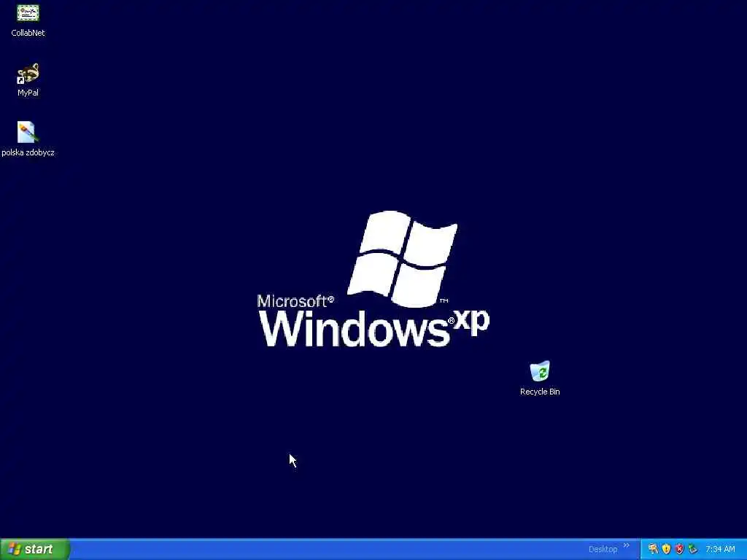Click the MyPal icon label text
Viewport: 747px width, 560px height.
pos(28,93)
